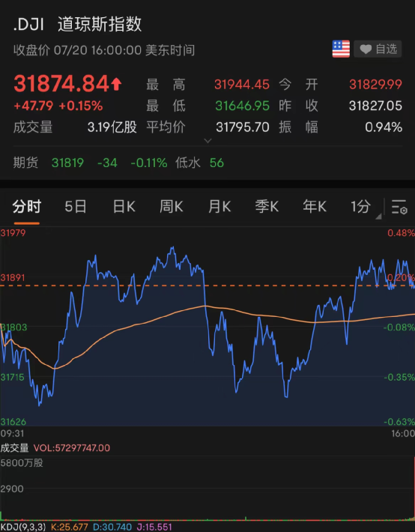
Task: Tap the intraday price chart area
Action: pos(207,327)
